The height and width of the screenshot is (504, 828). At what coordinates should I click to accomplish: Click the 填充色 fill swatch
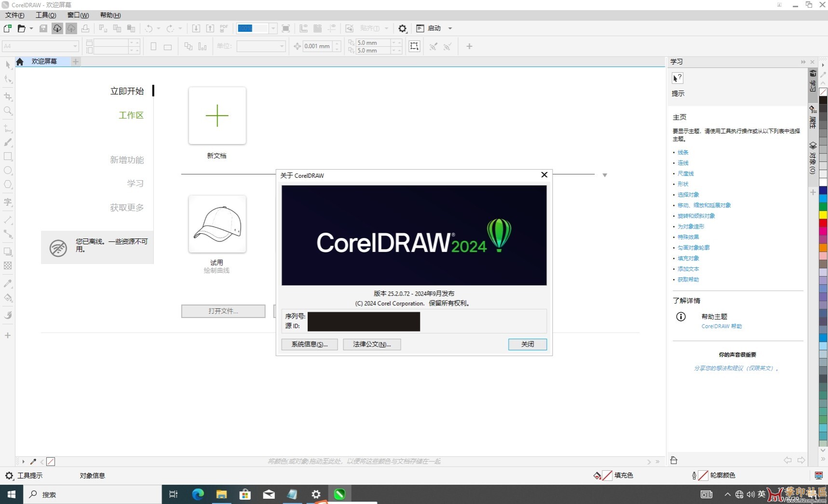click(607, 476)
